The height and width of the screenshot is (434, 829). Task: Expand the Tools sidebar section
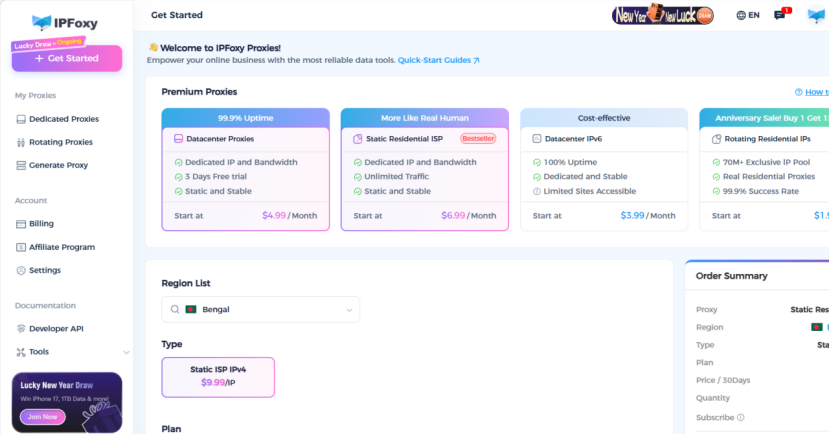[126, 352]
